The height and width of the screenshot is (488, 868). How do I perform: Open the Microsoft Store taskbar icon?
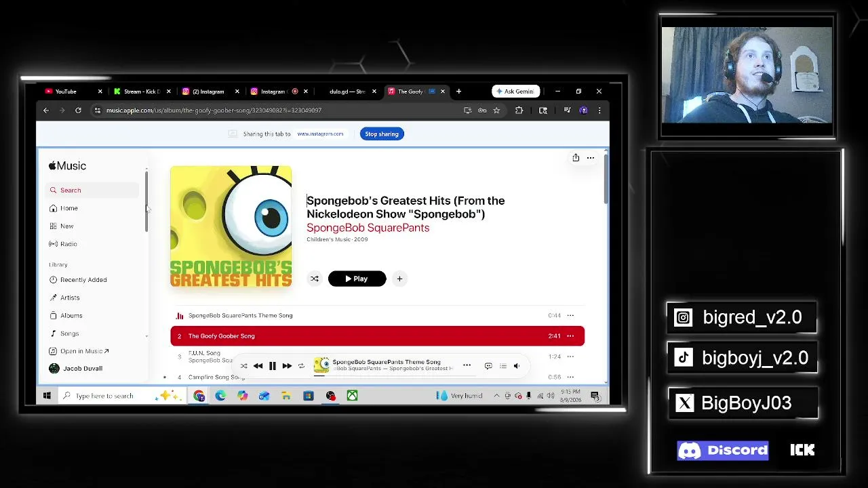coord(309,396)
